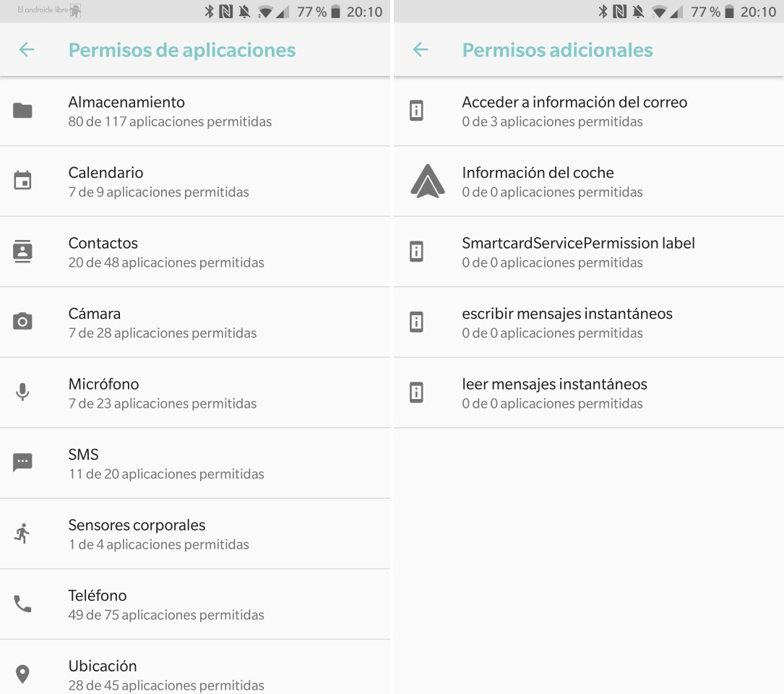Screen dimensions: 784x694
Task: Open Calendario permission entry
Action: 159,181
